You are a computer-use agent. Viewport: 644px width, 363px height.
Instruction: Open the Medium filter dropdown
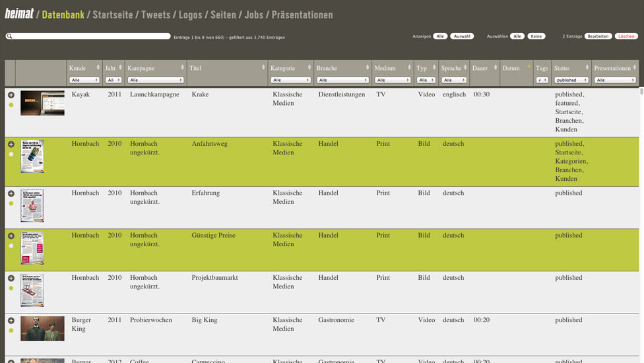[393, 80]
